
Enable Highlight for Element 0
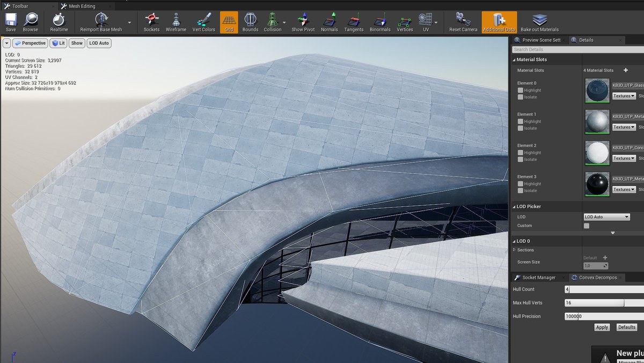pos(520,90)
